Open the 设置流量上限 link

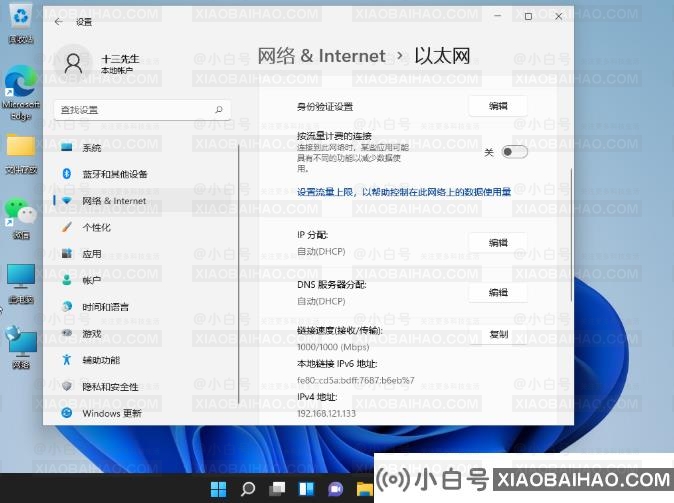click(x=404, y=192)
